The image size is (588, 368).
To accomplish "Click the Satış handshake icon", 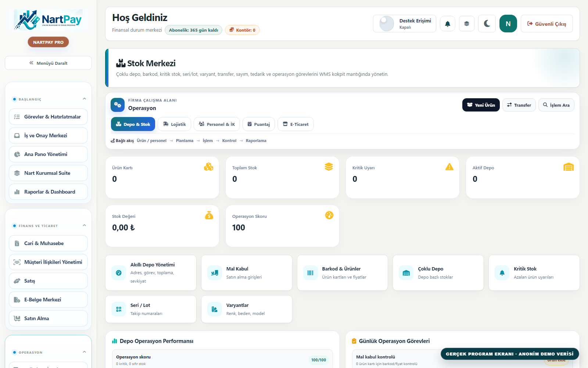I will [x=17, y=281].
